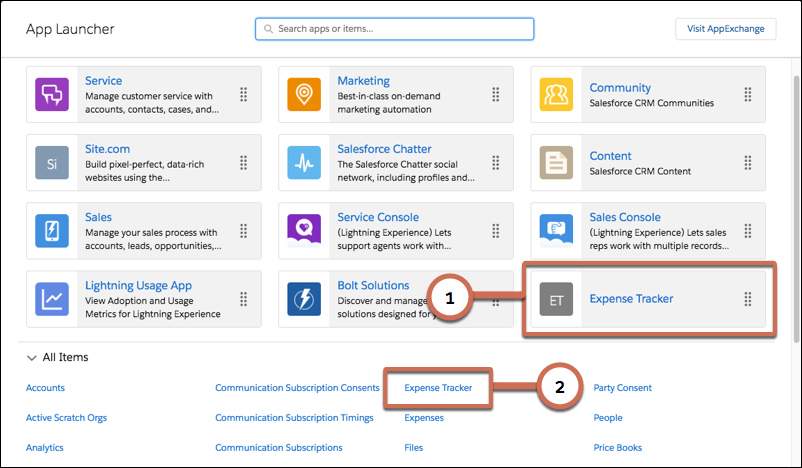Open the Sales Console title link
This screenshot has width=802, height=468.
point(625,217)
